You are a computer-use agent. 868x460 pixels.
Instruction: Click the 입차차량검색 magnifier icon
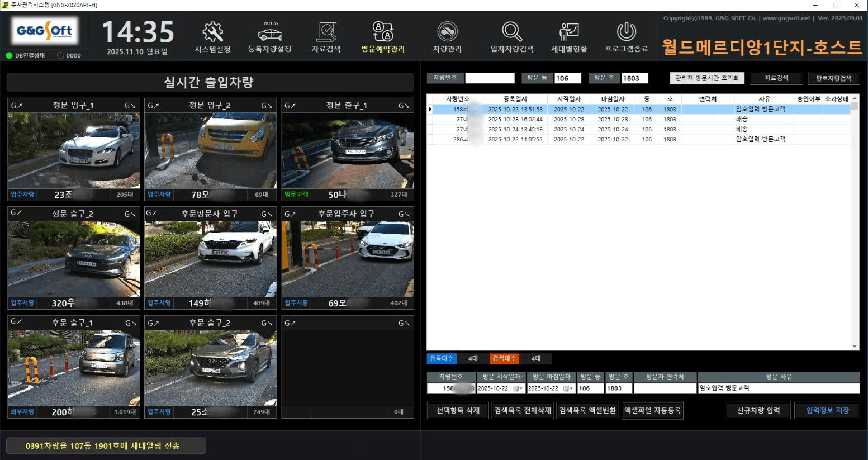(x=512, y=37)
